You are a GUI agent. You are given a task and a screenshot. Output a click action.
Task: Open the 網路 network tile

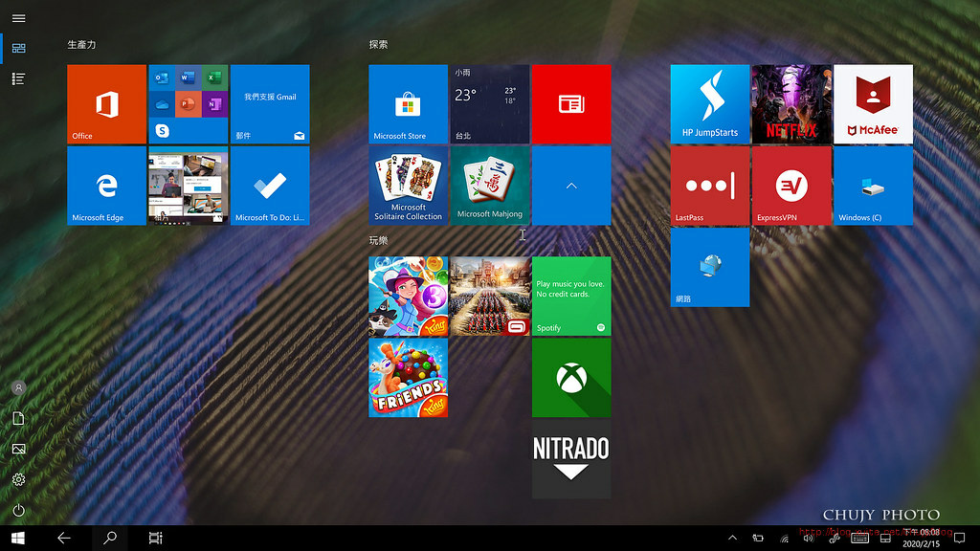(710, 268)
